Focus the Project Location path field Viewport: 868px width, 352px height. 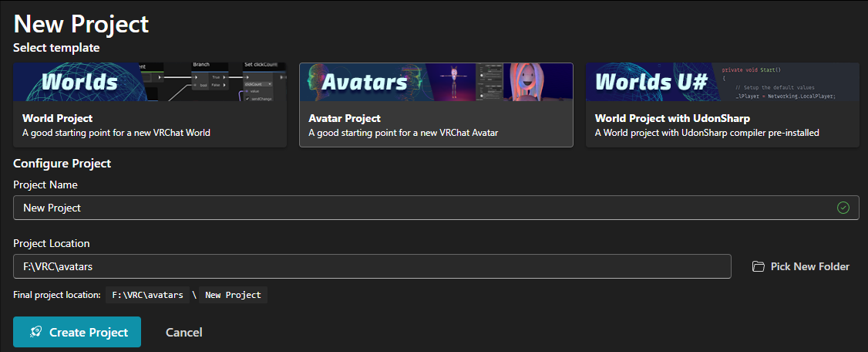(372, 266)
